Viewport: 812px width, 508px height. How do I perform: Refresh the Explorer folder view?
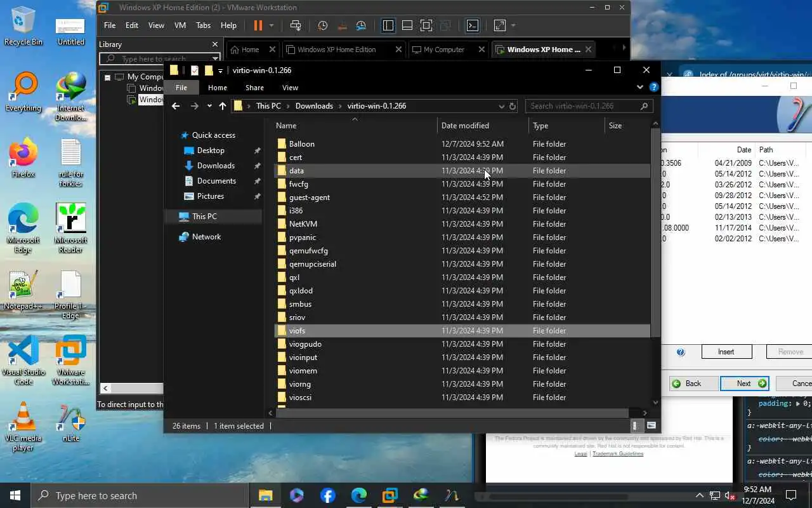[513, 106]
